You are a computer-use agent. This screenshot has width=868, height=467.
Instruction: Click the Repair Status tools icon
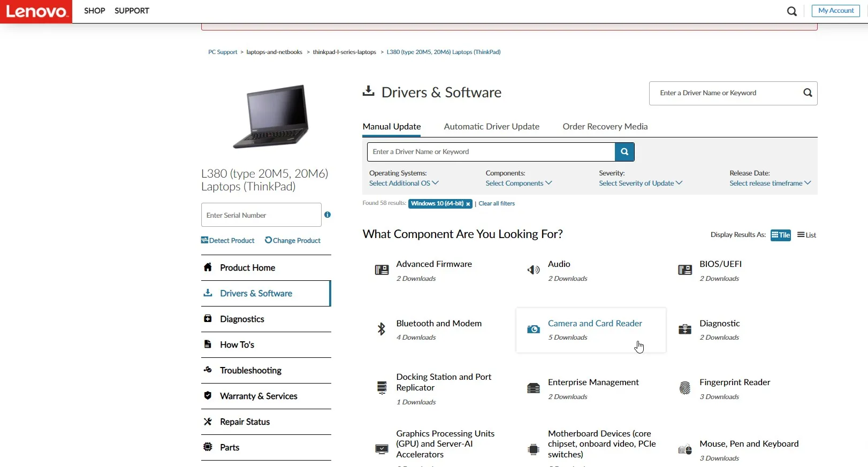tap(208, 421)
